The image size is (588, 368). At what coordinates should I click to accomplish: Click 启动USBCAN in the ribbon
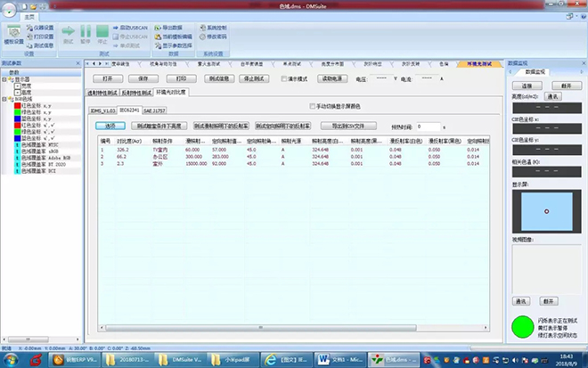coord(134,28)
